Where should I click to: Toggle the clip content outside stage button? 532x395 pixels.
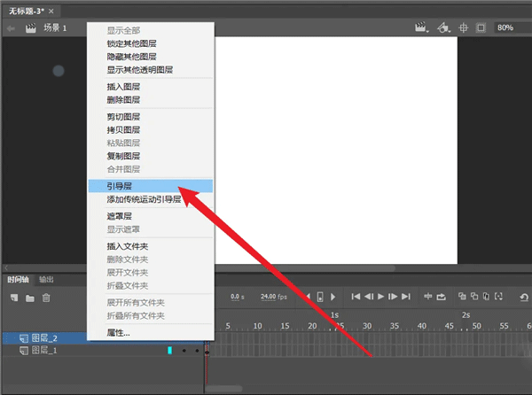481,28
